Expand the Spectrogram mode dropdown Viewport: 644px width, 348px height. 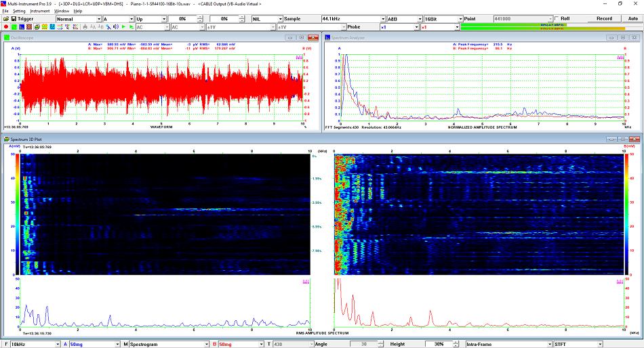coord(205,344)
